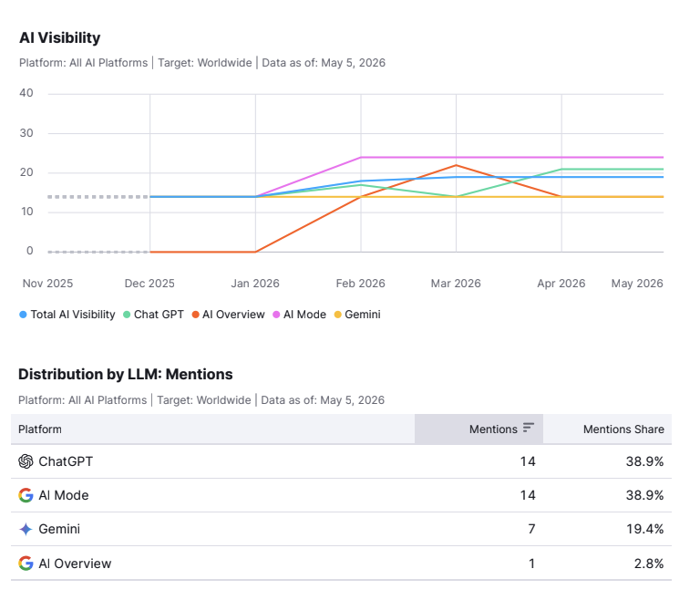The image size is (700, 600).
Task: Toggle AI Overview legend series
Action: point(228,315)
